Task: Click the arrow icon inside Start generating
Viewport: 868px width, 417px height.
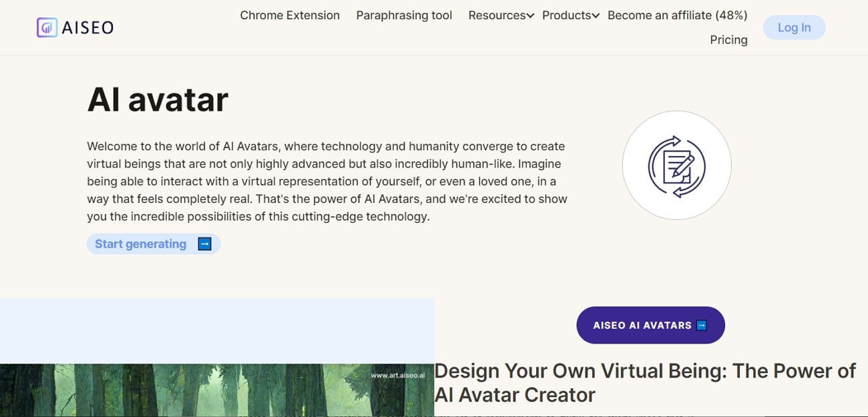Action: click(204, 244)
